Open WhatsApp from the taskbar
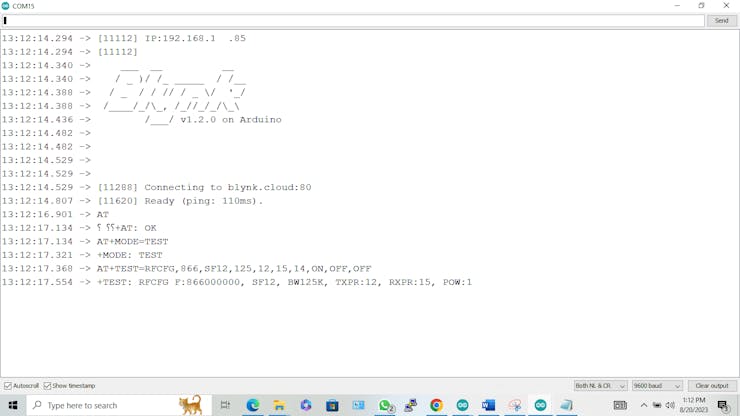740x416 pixels. [x=385, y=405]
